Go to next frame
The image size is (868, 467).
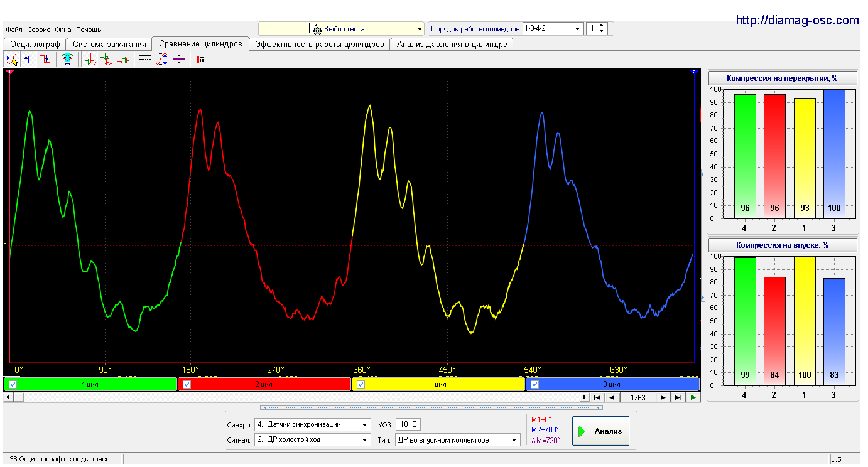coord(663,397)
